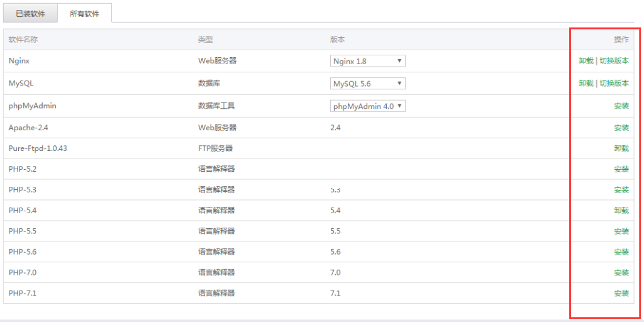Click the 软件名称 column header
The width and height of the screenshot is (644, 322).
23,40
